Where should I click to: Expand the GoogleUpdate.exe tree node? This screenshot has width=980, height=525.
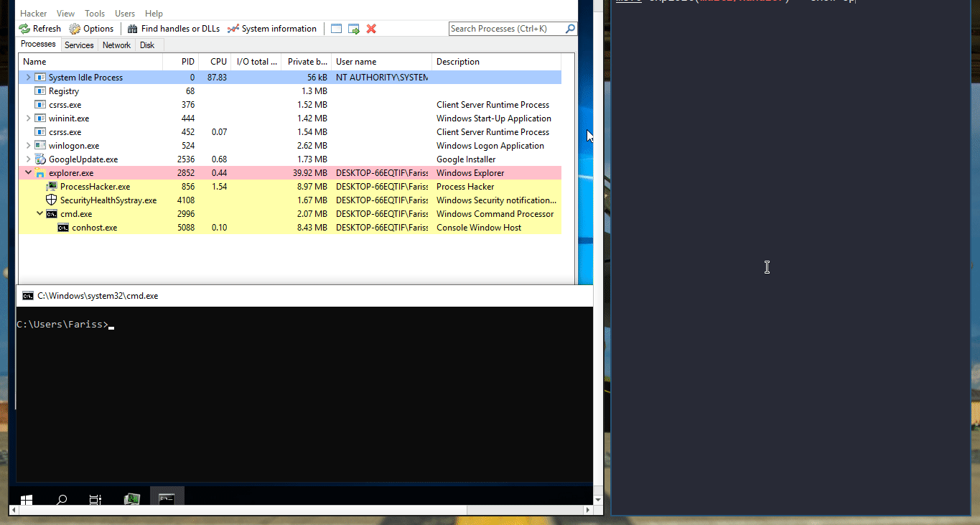tap(28, 159)
